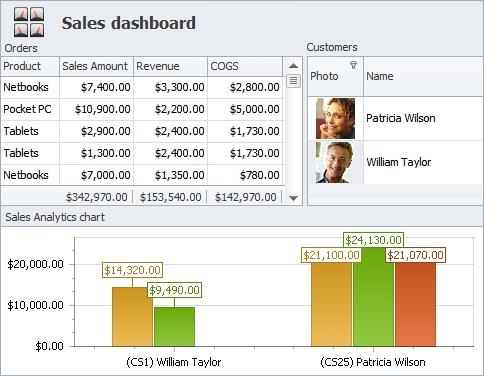
Task: Sort by the COGS column header
Action: coord(245,66)
